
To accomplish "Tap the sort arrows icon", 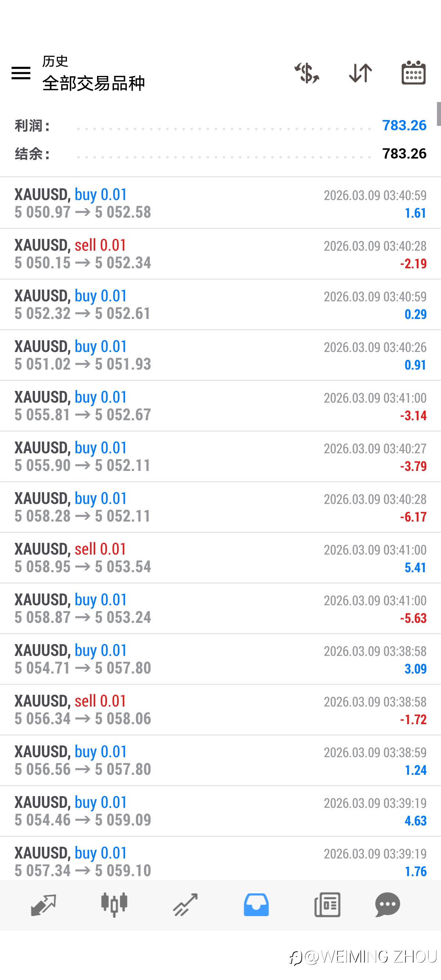I will (x=360, y=73).
